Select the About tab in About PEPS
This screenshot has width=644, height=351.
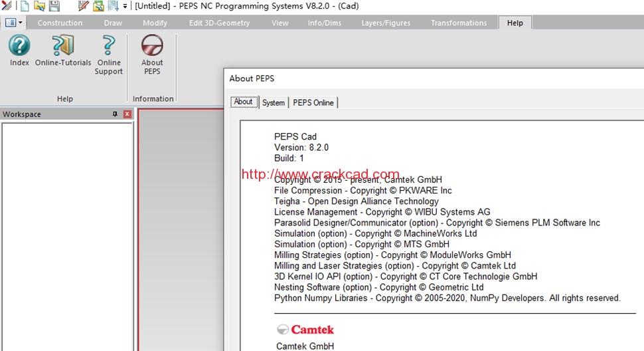[244, 102]
